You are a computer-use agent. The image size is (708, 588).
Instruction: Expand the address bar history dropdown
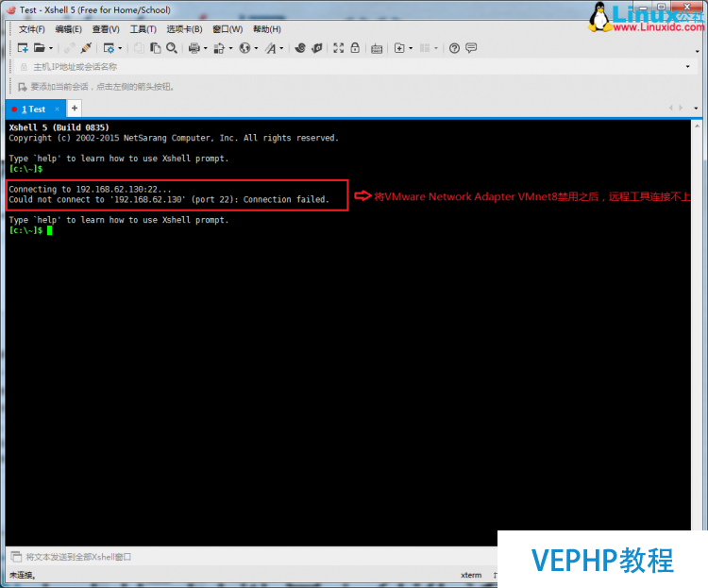pyautogui.click(x=687, y=67)
